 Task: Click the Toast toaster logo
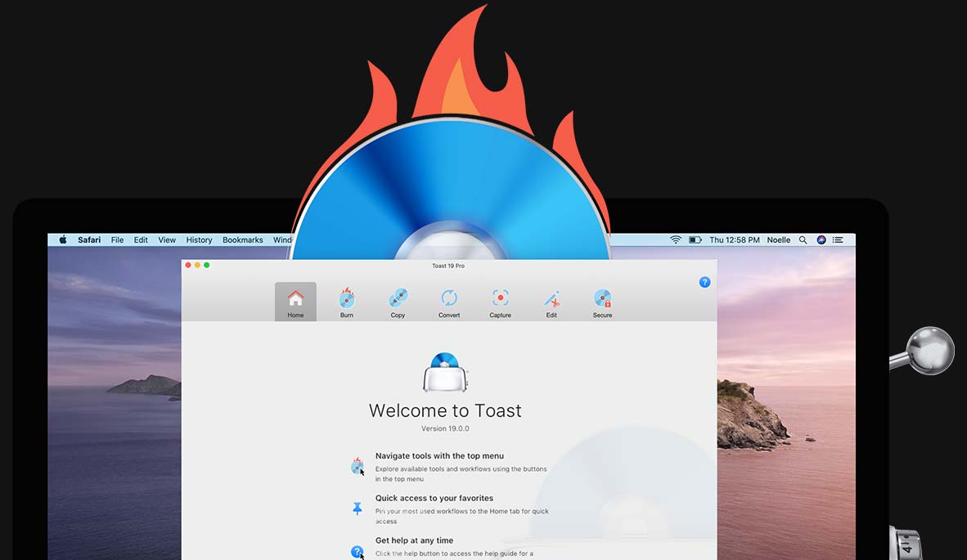click(x=445, y=372)
